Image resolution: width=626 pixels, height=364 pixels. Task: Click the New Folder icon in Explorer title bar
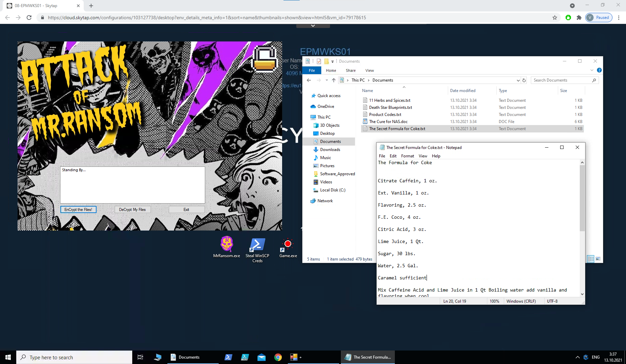click(x=326, y=61)
